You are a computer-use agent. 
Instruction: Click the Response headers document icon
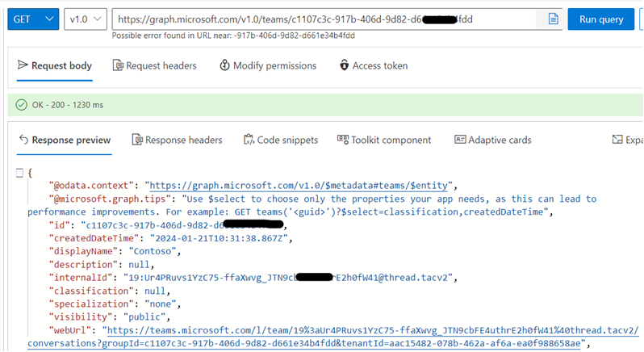click(137, 140)
